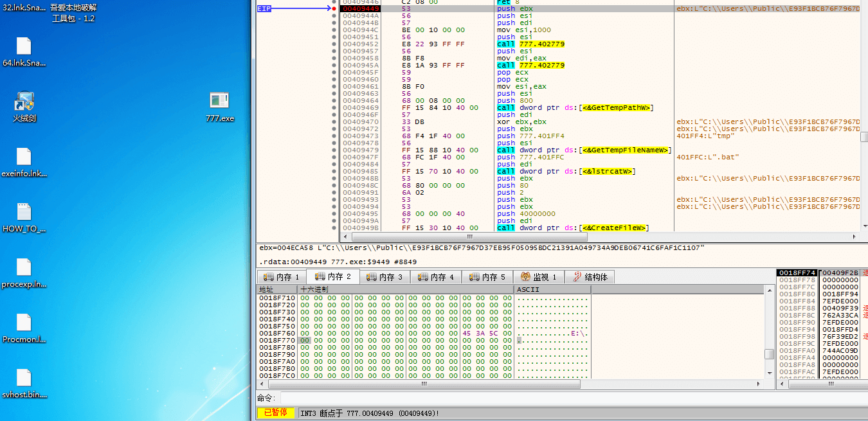The width and height of the screenshot is (868, 421).
Task: Click the memory dump vertical scrollbar thumb
Action: (769, 354)
